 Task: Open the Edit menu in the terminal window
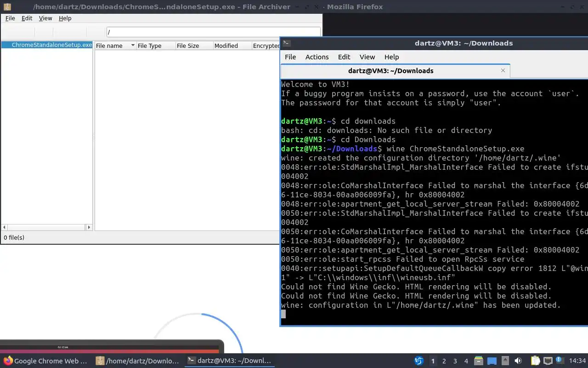point(344,57)
